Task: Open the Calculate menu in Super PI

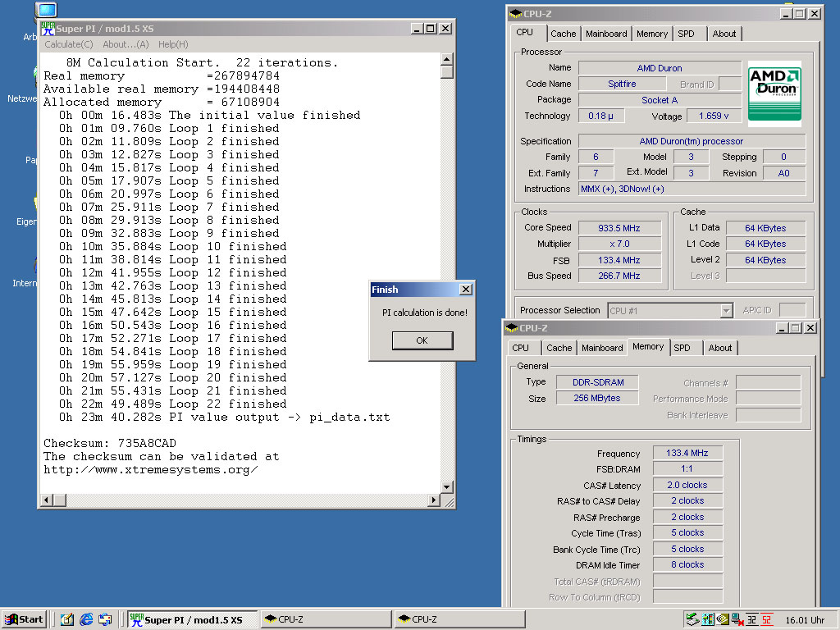Action: click(69, 44)
